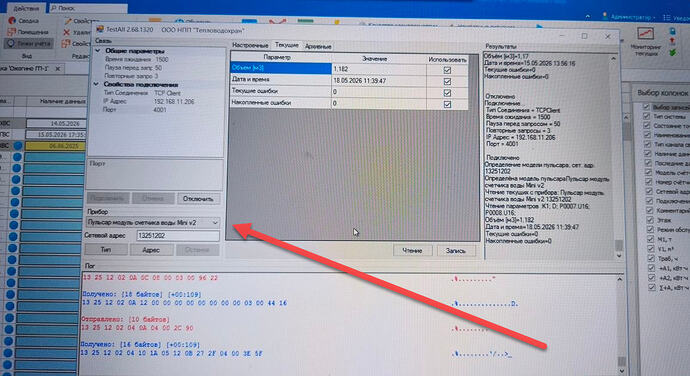Click the TestAll application icon in title bar

[x=100, y=29]
